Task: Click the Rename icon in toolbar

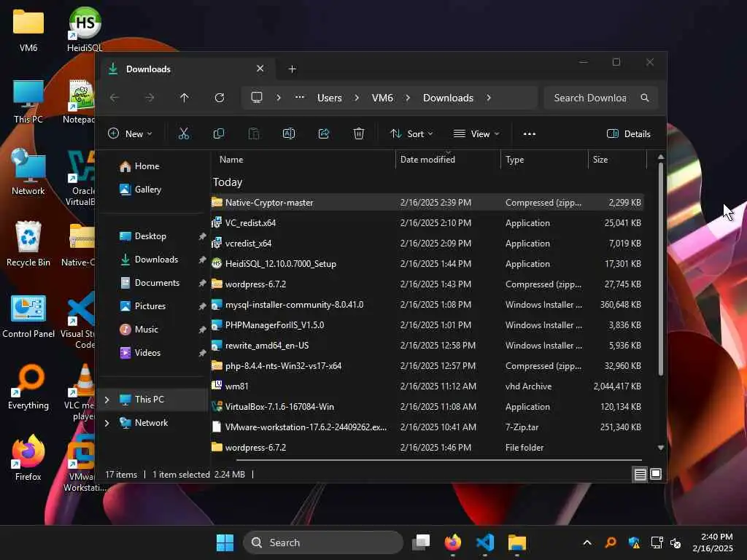Action: point(289,134)
